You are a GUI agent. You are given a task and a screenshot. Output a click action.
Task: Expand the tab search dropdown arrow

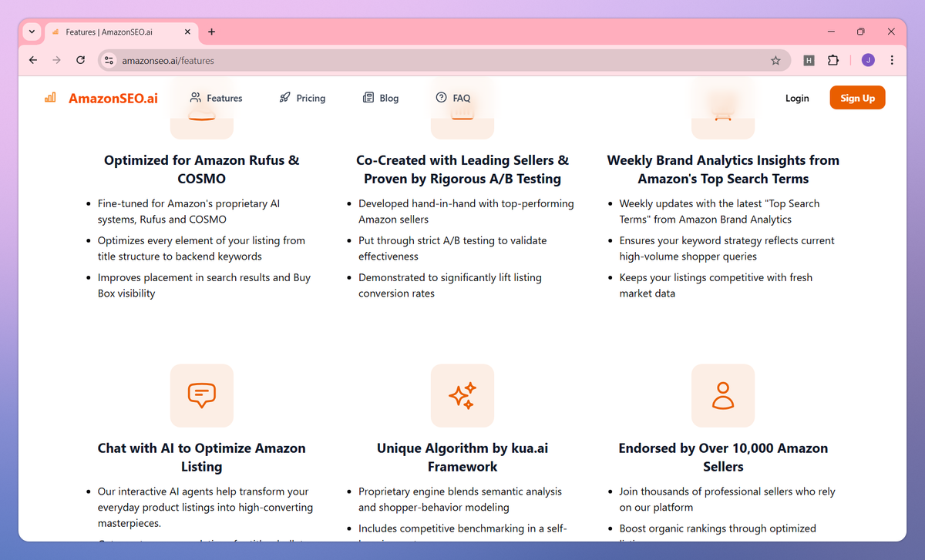point(32,32)
